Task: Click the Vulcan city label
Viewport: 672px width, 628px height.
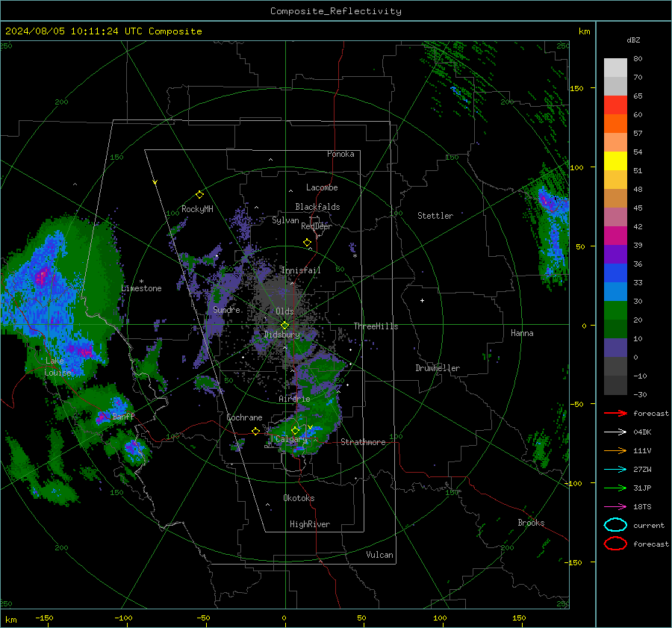Action: (x=380, y=555)
